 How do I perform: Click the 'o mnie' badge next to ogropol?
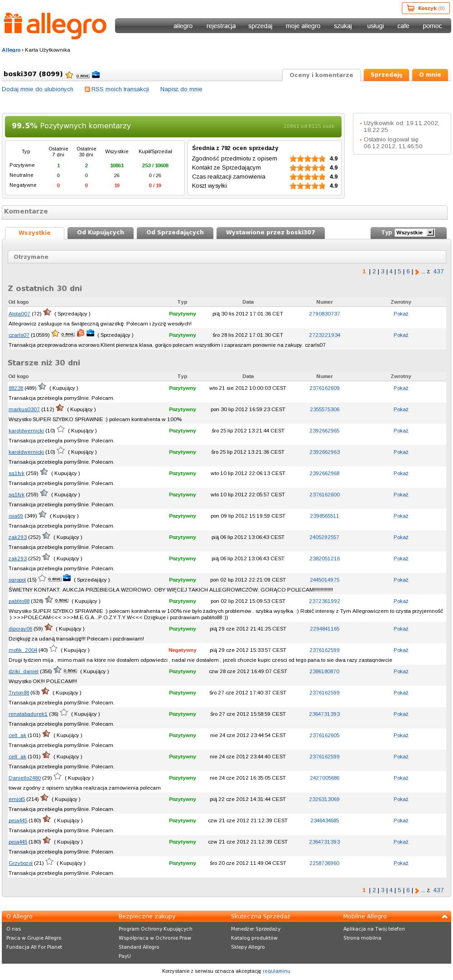(55, 579)
